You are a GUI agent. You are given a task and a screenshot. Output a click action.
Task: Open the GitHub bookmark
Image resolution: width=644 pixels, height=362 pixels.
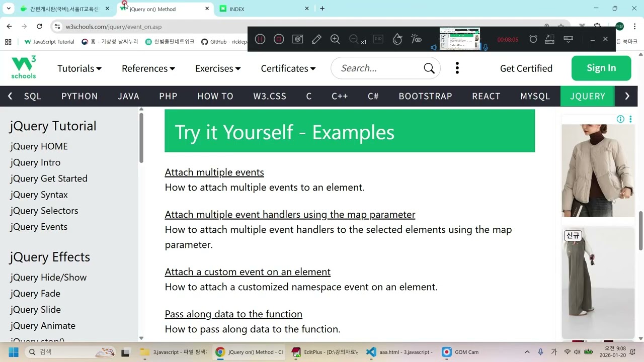tap(224, 42)
